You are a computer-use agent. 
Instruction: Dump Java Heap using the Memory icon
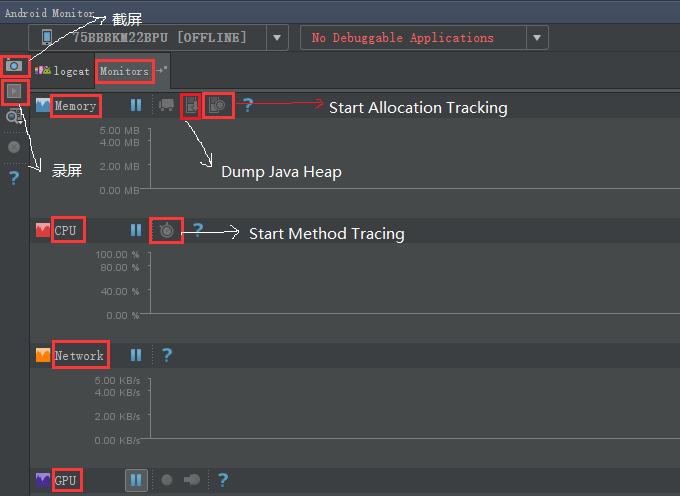[191, 105]
